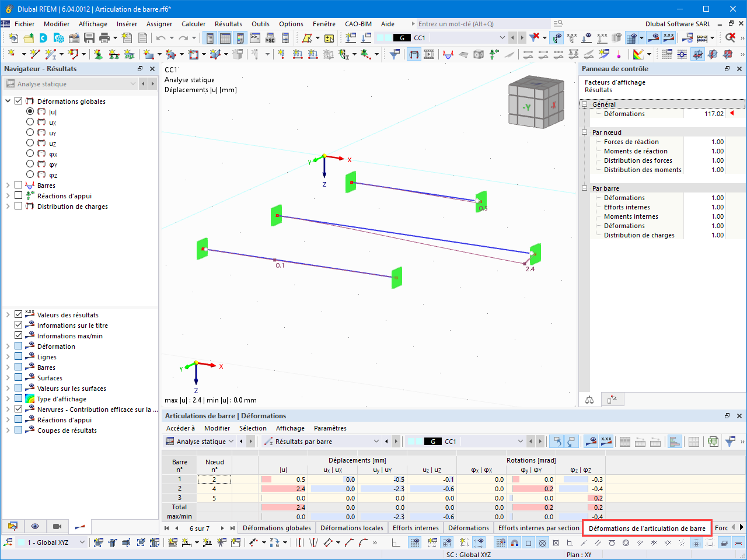Select the |u| deformation radio button

(30, 111)
